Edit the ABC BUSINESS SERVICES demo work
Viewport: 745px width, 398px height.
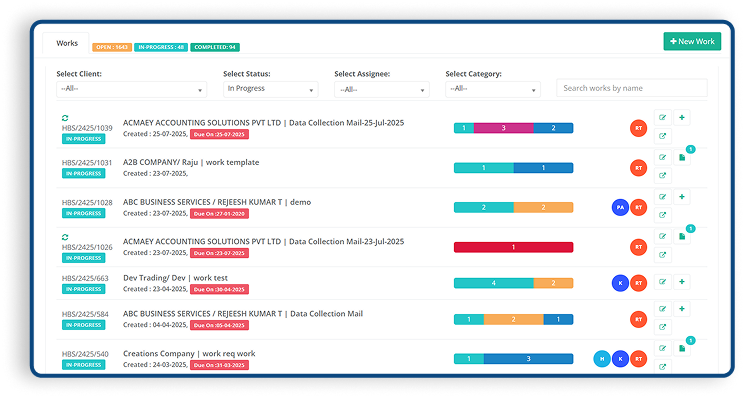(662, 197)
